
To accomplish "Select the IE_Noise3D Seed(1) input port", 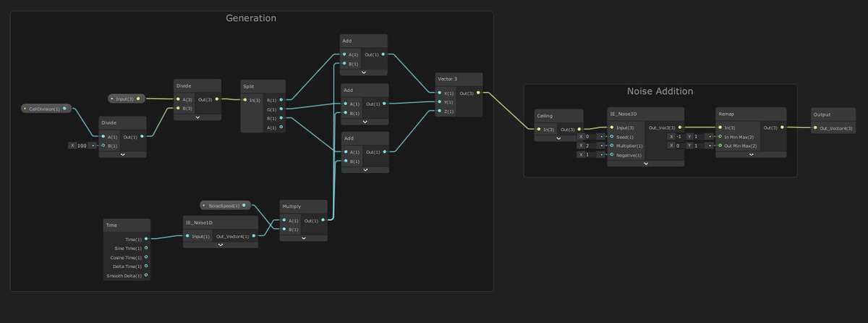I will point(612,136).
